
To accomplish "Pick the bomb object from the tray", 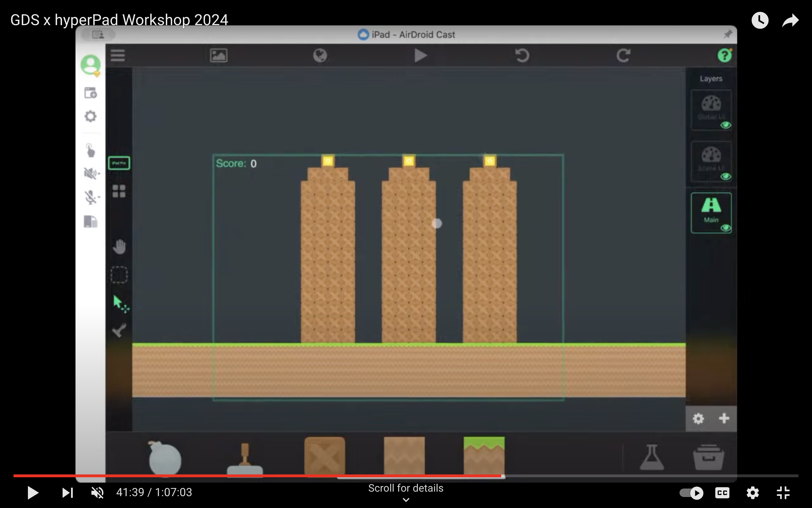I will click(165, 458).
